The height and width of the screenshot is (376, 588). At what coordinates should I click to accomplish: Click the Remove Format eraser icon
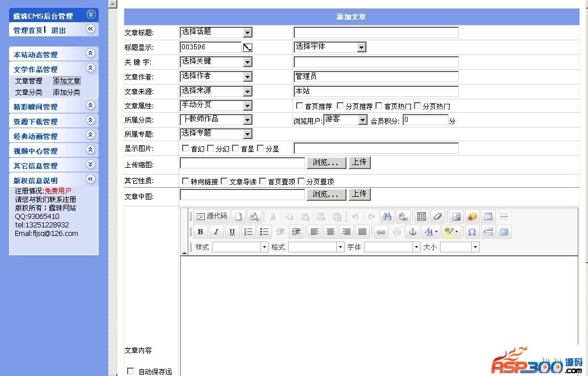click(437, 217)
